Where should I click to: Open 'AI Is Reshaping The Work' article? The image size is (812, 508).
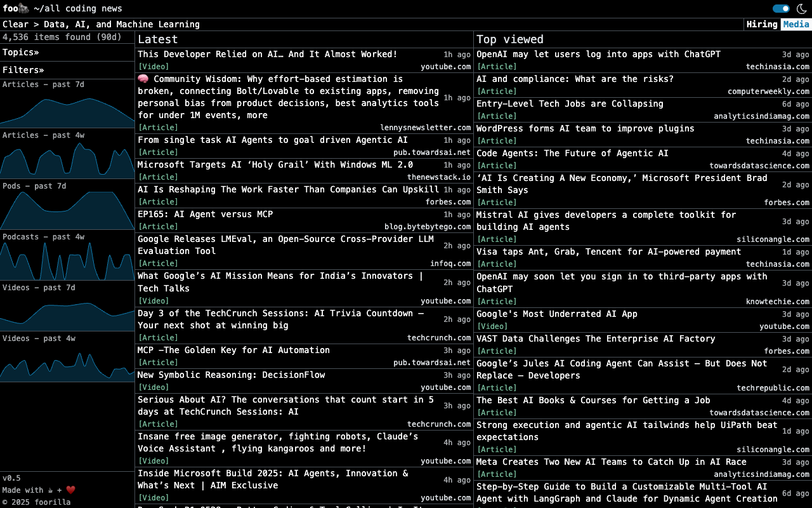[x=288, y=189]
